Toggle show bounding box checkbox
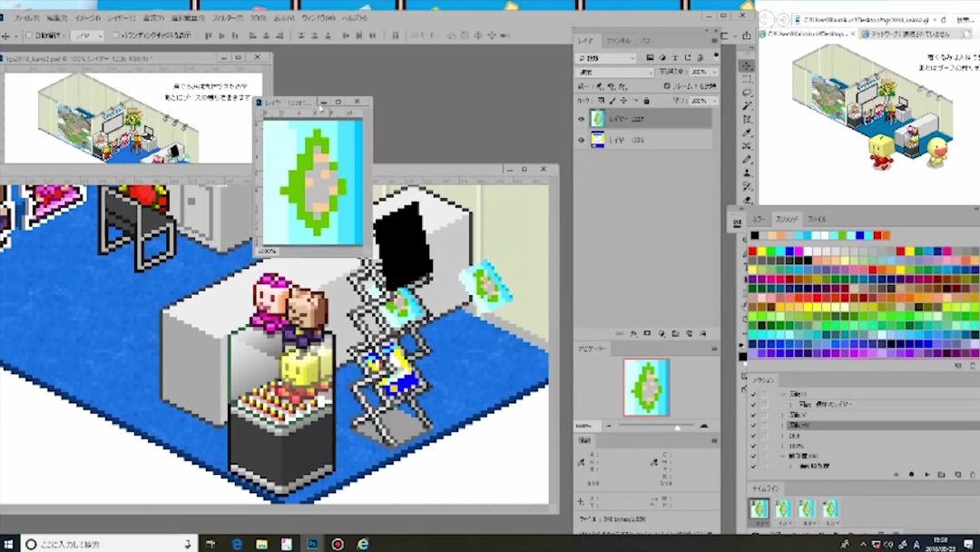The image size is (980, 552). (x=116, y=35)
